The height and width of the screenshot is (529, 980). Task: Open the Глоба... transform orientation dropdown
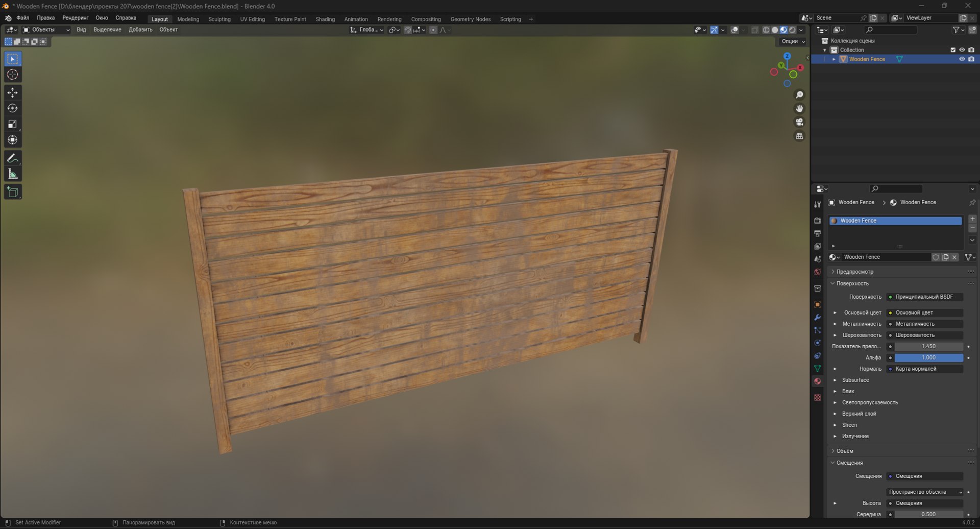coord(367,30)
